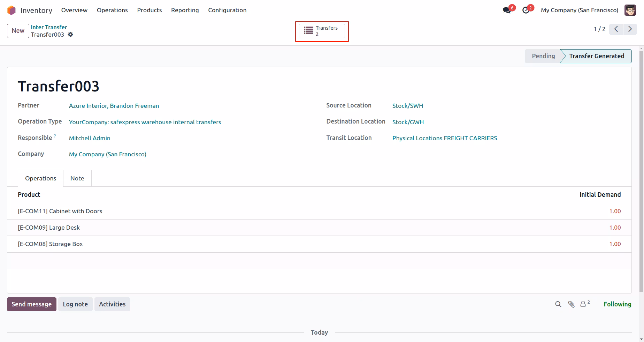Go to previous record arrow
The image size is (644, 342).
coord(616,29)
